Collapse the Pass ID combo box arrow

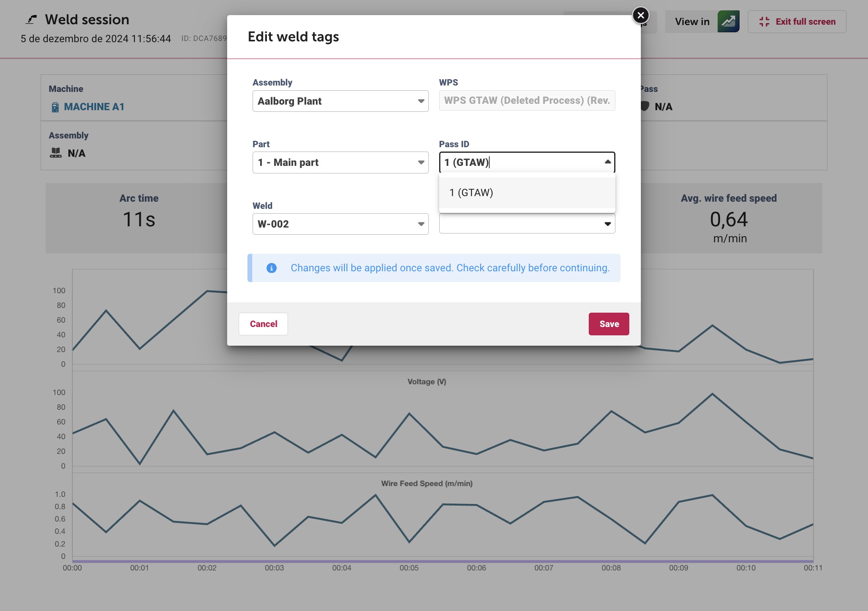coord(607,162)
